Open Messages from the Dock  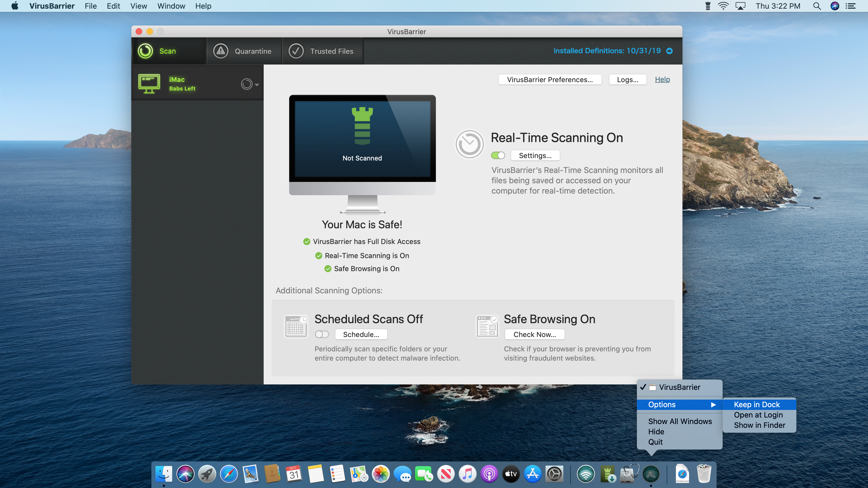click(402, 474)
